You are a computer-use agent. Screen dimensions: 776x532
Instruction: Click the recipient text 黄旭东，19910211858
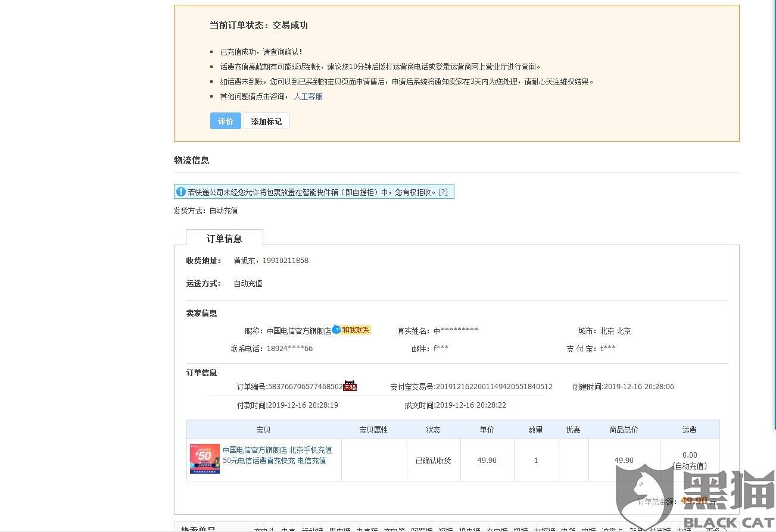point(271,261)
